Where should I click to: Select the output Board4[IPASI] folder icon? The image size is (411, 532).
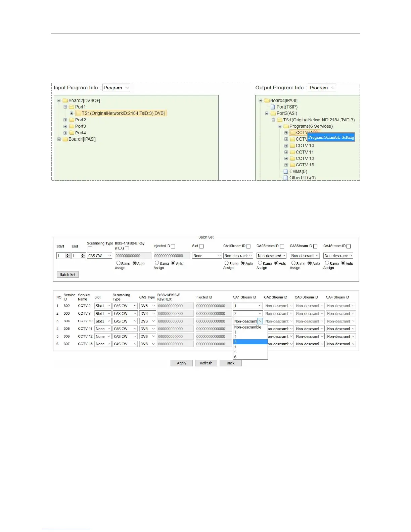tap(267, 100)
